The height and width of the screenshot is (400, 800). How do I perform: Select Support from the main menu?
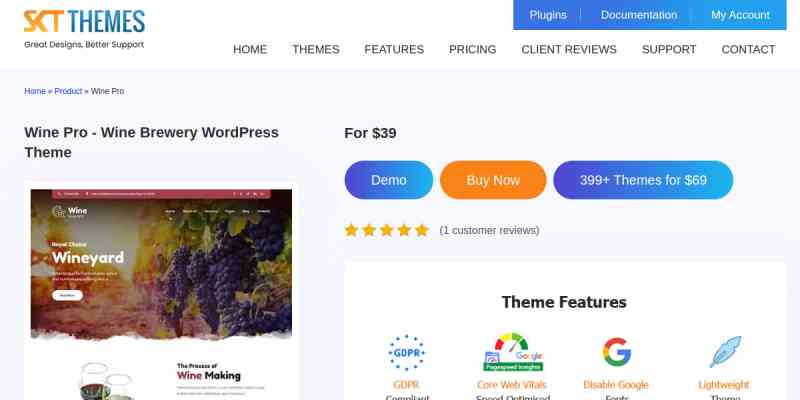click(669, 49)
